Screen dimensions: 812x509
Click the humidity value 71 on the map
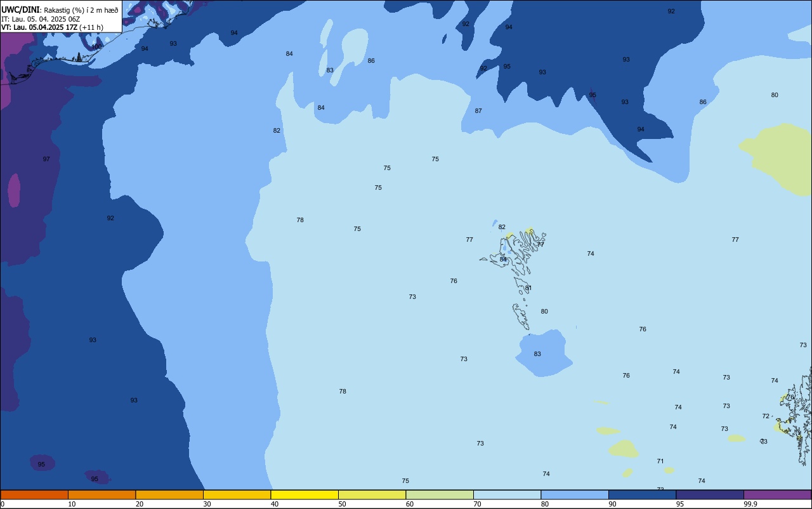coord(660,461)
